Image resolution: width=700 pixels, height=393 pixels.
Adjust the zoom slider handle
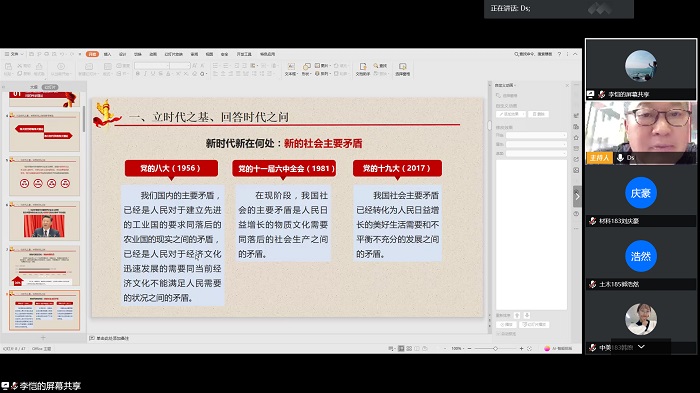(495, 348)
